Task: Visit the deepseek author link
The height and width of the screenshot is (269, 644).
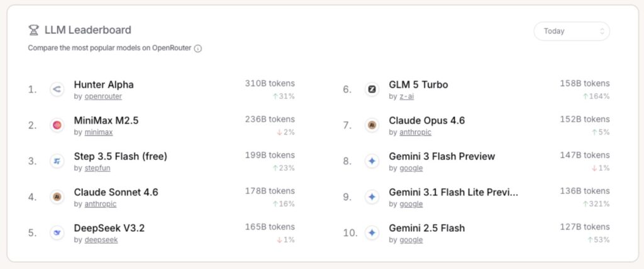Action: coord(101,240)
